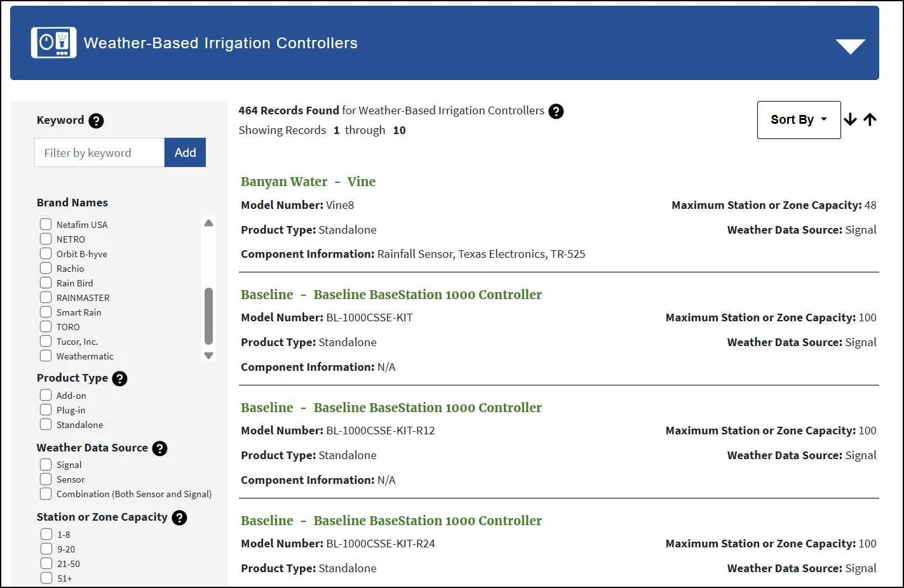The image size is (904, 588).
Task: Click brand list scroll down arrow
Action: tap(208, 356)
